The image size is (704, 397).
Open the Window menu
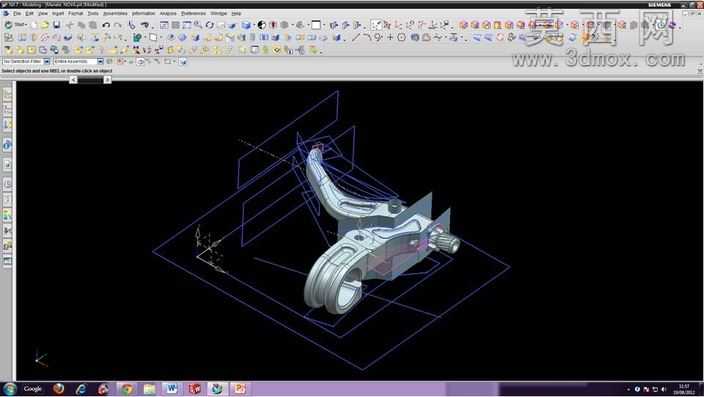tap(219, 13)
